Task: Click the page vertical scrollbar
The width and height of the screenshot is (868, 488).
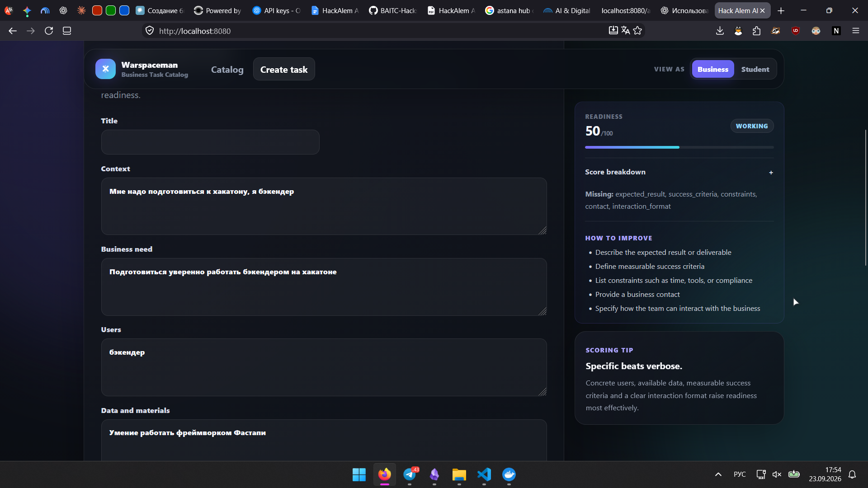Action: coord(866,197)
